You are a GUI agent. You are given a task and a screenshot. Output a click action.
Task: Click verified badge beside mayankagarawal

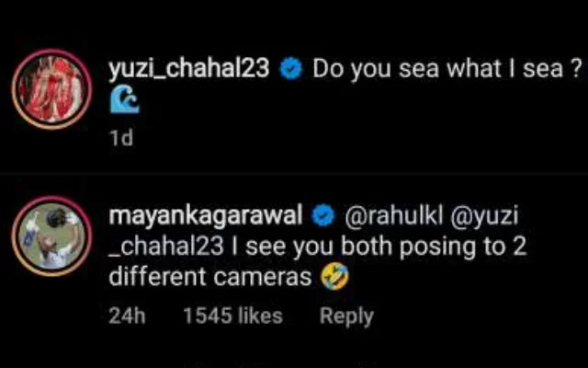pos(324,217)
